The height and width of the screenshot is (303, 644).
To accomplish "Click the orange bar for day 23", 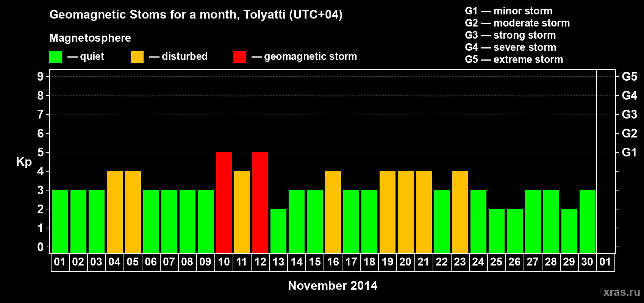I will (460, 212).
